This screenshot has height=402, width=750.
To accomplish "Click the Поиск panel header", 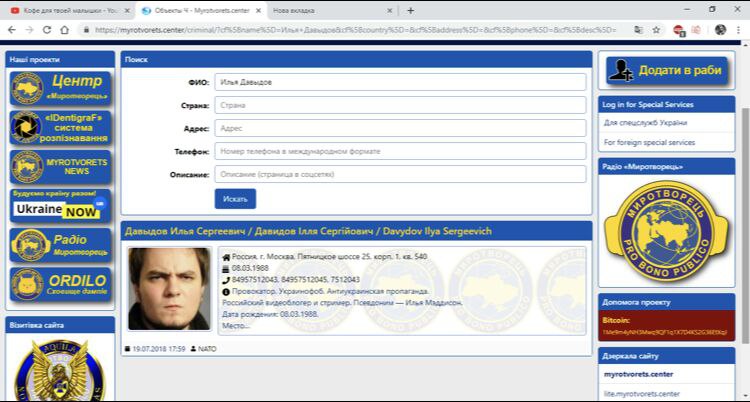I will (356, 60).
